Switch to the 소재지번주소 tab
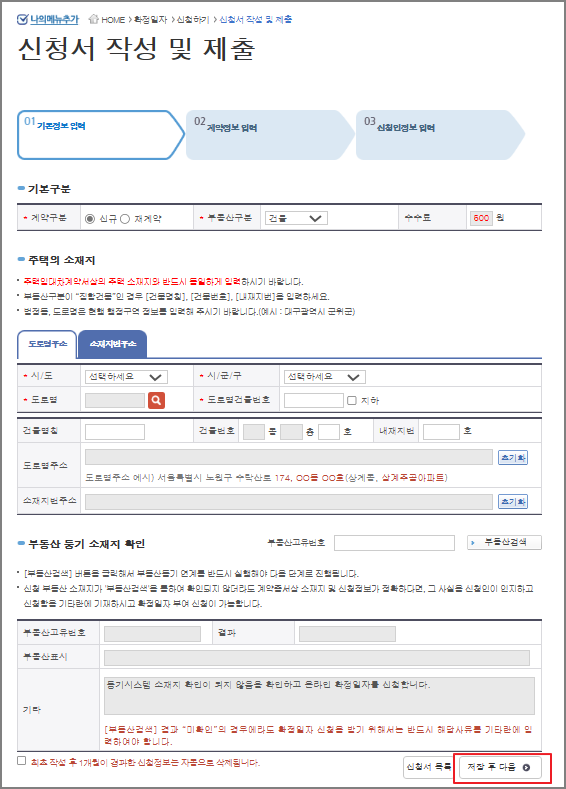Image resolution: width=566 pixels, height=789 pixels. (113, 344)
